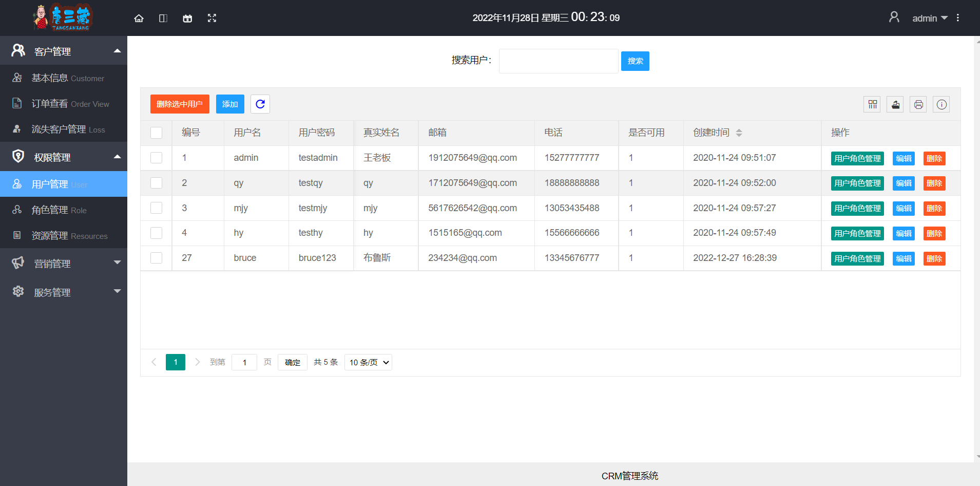Click the user avatar icon beside admin

[894, 17]
